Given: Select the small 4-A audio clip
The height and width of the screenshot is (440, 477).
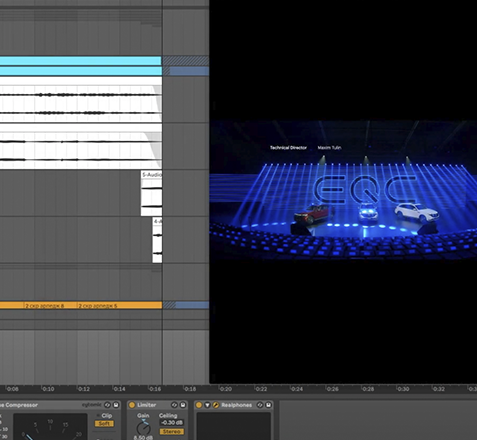Looking at the screenshot, I should coord(157,240).
